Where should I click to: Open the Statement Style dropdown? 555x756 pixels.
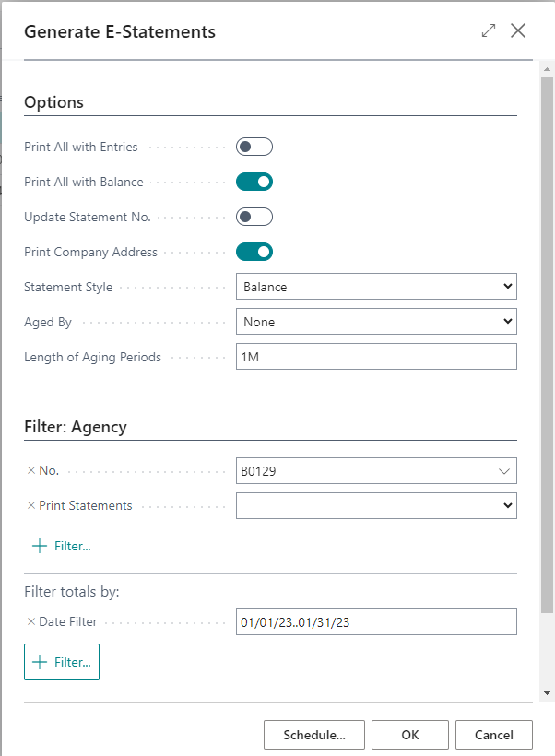(x=506, y=286)
